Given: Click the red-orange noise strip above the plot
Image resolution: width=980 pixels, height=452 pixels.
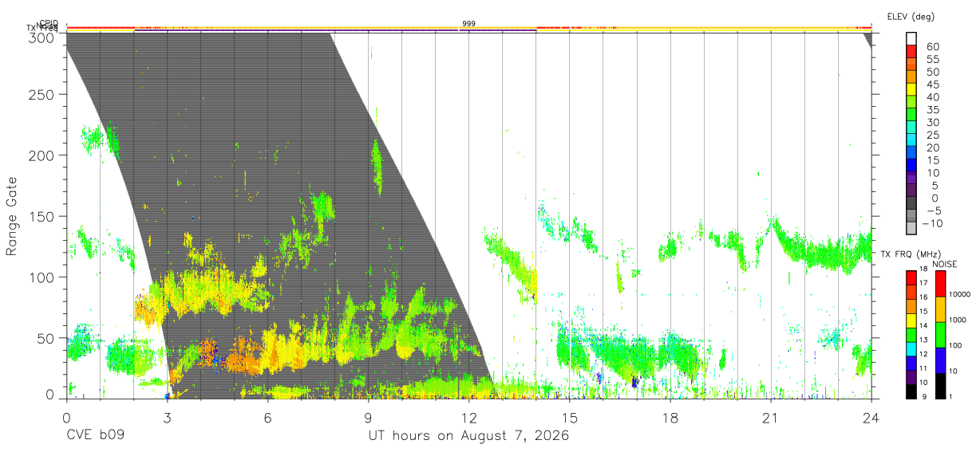Looking at the screenshot, I should pos(468,27).
